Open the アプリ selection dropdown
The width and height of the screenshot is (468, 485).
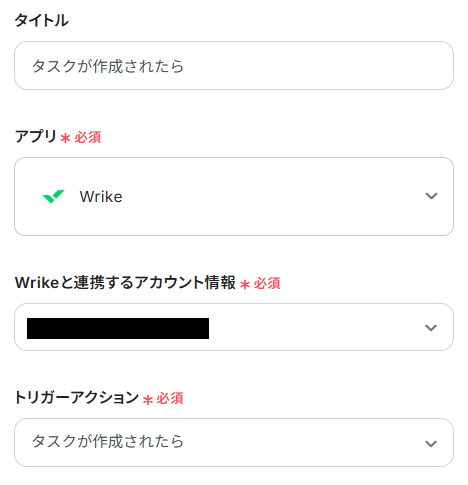(234, 196)
